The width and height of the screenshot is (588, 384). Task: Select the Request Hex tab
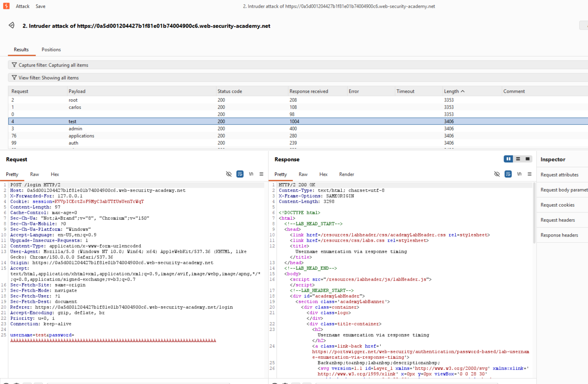55,174
